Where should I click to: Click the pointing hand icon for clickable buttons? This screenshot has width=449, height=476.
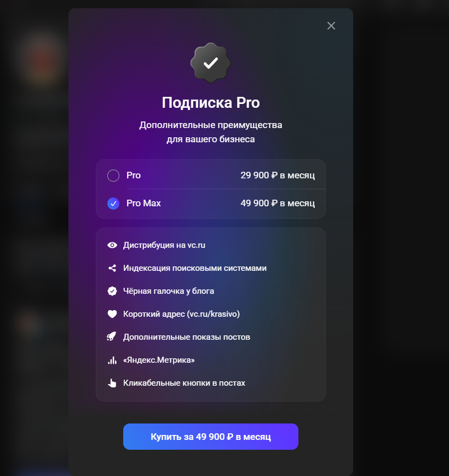(112, 383)
